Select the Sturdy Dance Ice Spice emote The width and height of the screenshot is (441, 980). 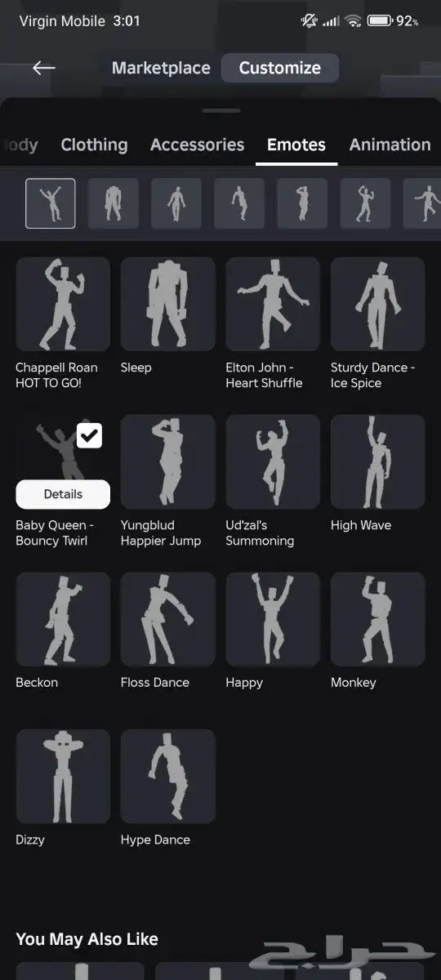[377, 304]
